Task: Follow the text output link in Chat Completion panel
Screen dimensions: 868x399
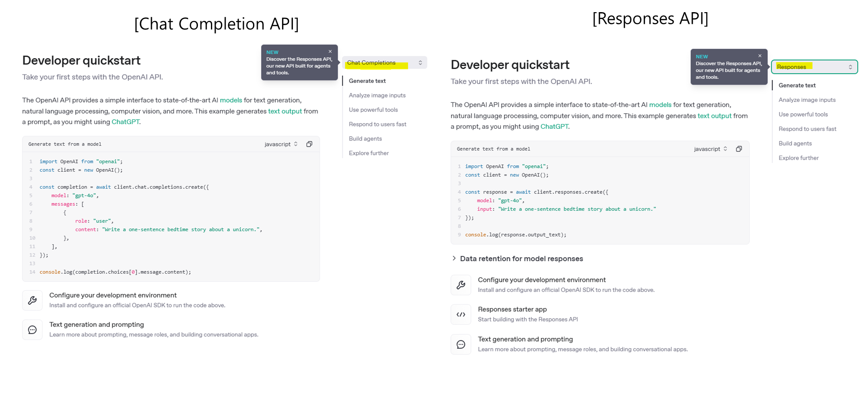Action: point(285,111)
